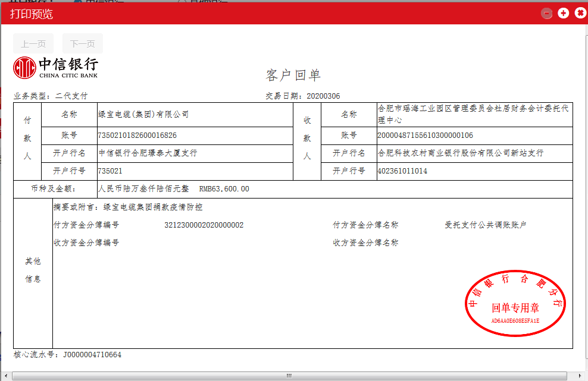The height and width of the screenshot is (381, 588).
Task: Click the transaction date 20200306
Action: click(x=323, y=96)
